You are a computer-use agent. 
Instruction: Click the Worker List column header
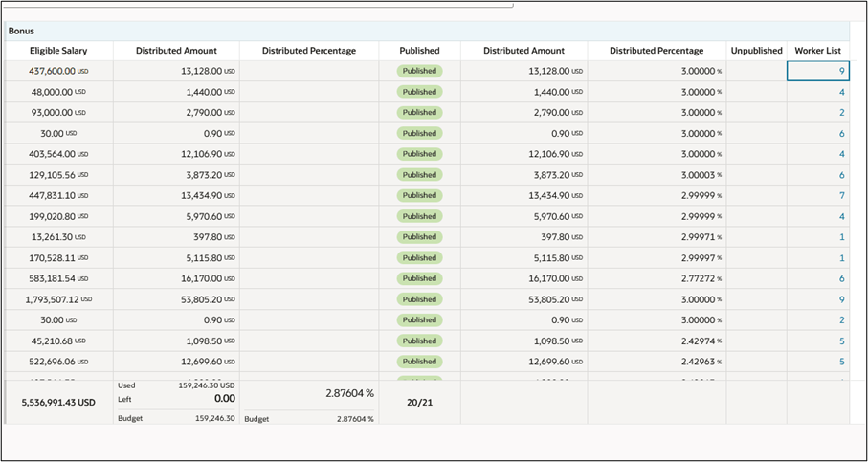[817, 51]
